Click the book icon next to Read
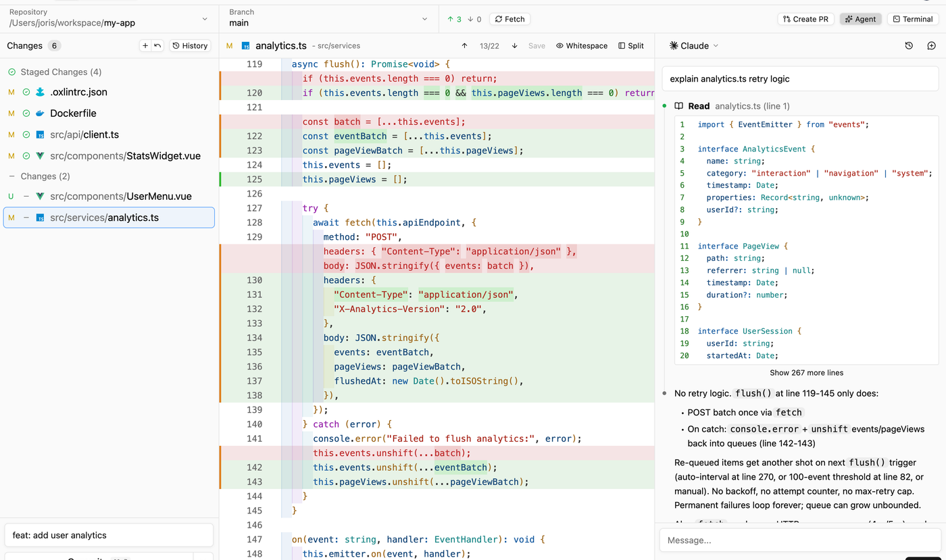The height and width of the screenshot is (560, 946). (x=679, y=106)
